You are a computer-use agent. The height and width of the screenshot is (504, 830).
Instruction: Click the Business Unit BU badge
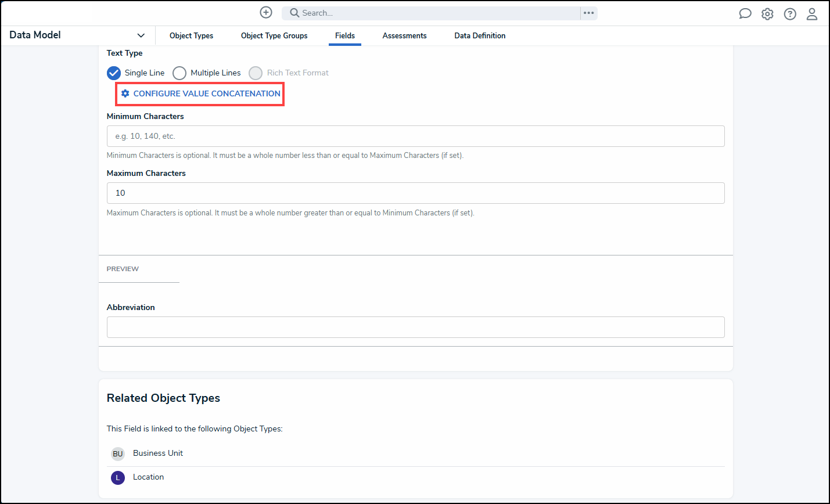(118, 453)
